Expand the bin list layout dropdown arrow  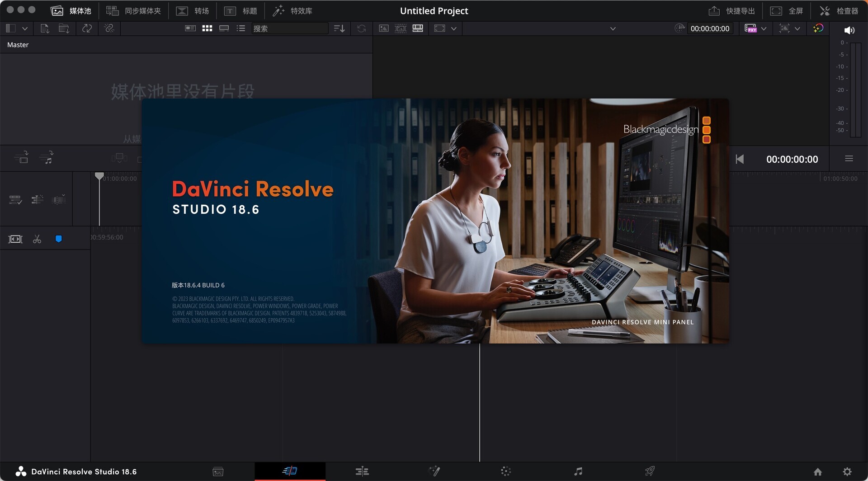[25, 28]
